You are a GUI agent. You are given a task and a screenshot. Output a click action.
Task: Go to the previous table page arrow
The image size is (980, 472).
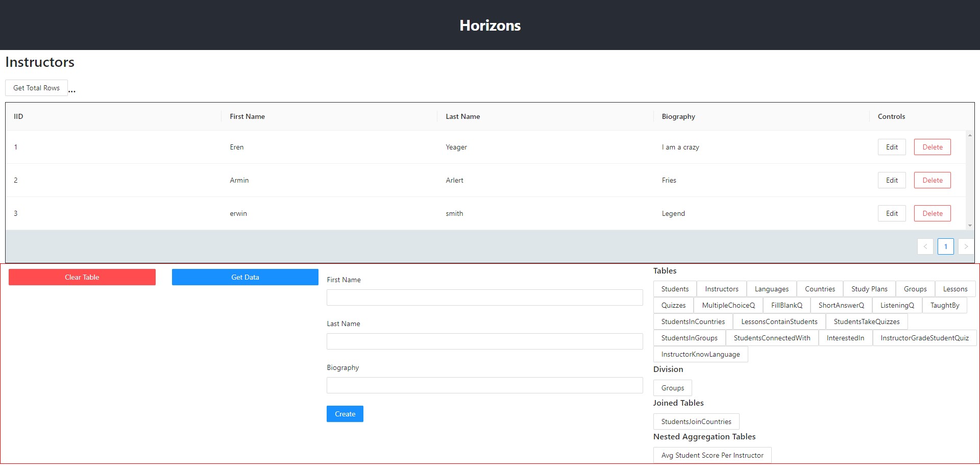pyautogui.click(x=925, y=246)
